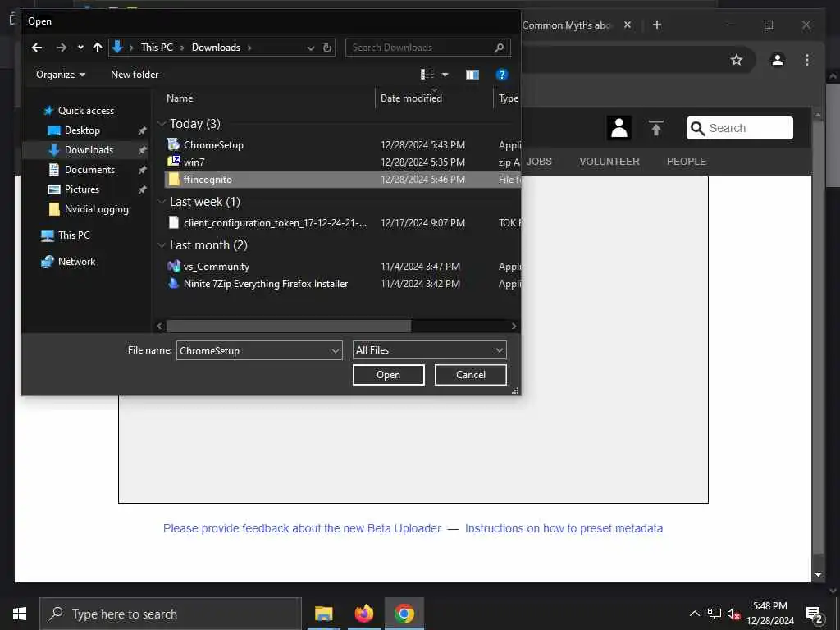Image resolution: width=840 pixels, height=630 pixels.
Task: Click the magnifier icon in Search Downloads box
Action: pos(499,48)
